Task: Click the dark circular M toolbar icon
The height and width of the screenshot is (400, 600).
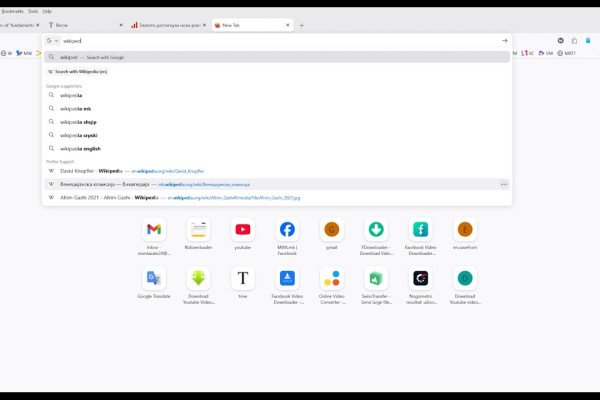Action: click(x=560, y=41)
